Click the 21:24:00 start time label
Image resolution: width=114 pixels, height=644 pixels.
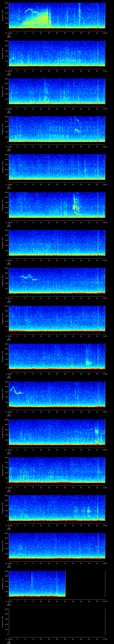click(9, 33)
